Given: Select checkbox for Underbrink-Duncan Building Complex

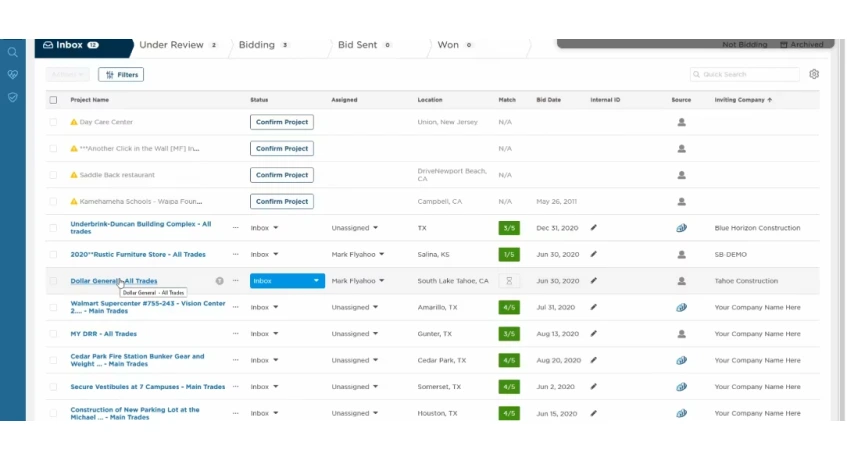Looking at the screenshot, I should pos(53,228).
